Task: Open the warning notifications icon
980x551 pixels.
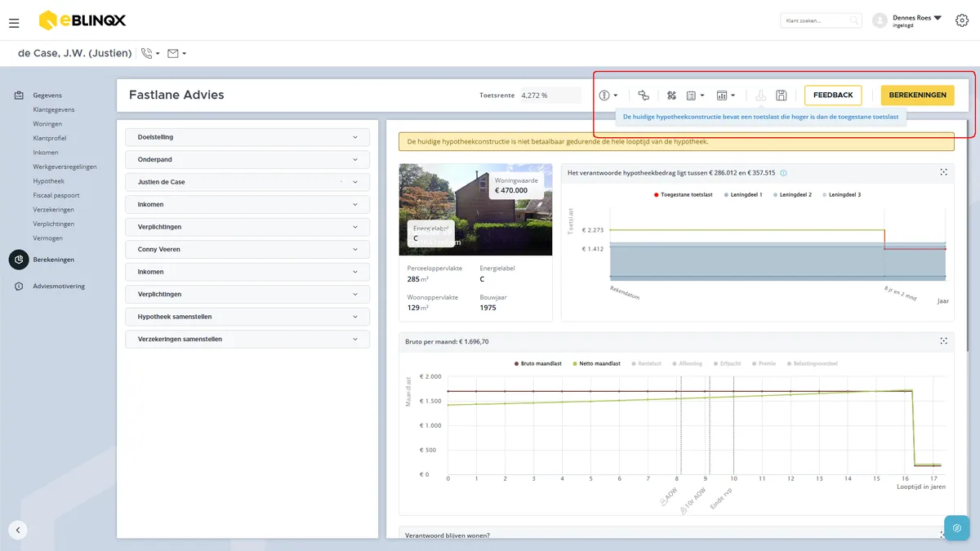Action: 608,96
